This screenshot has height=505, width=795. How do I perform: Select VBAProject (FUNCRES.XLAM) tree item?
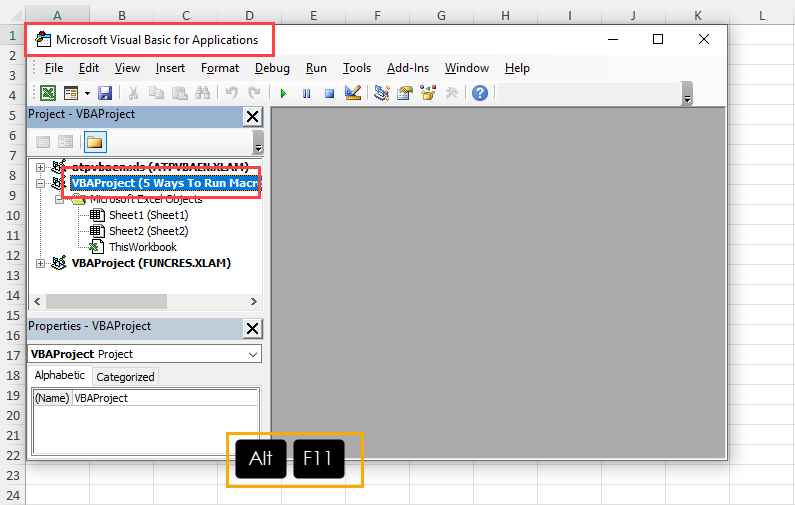pyautogui.click(x=151, y=263)
